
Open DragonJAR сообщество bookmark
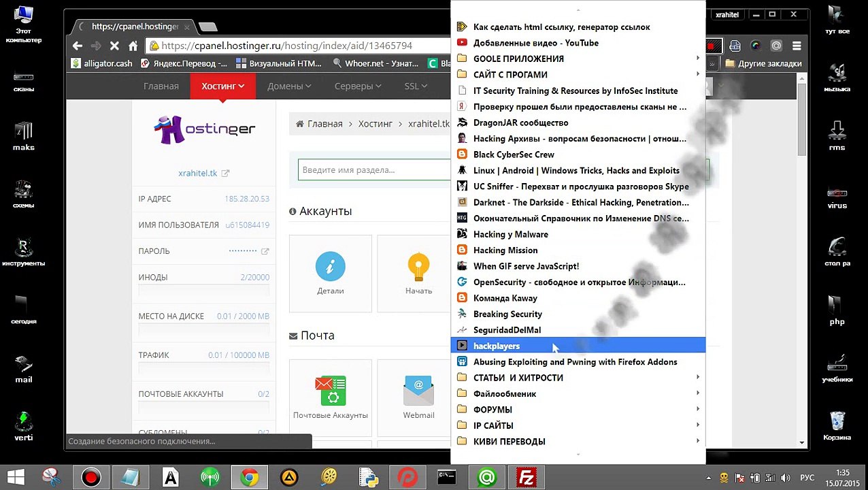tap(578, 122)
